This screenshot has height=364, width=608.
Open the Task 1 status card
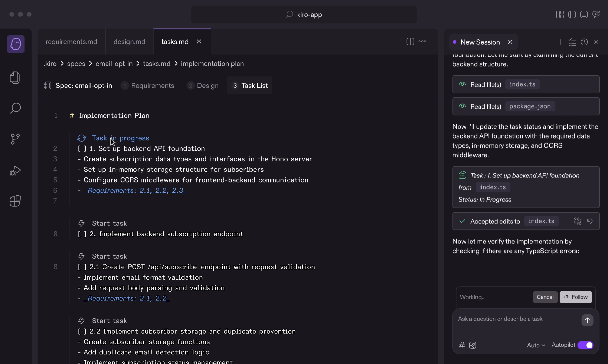[x=526, y=187]
